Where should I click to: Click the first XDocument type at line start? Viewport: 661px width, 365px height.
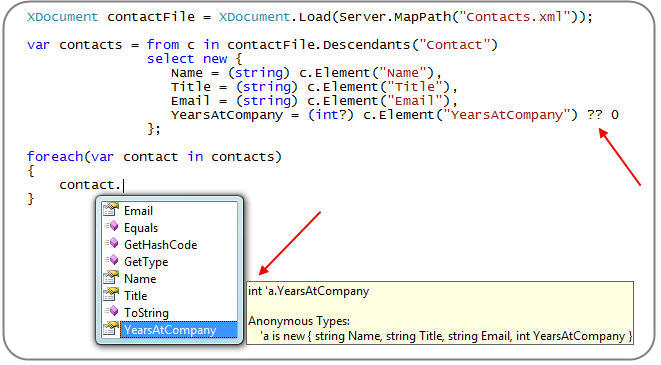click(62, 17)
